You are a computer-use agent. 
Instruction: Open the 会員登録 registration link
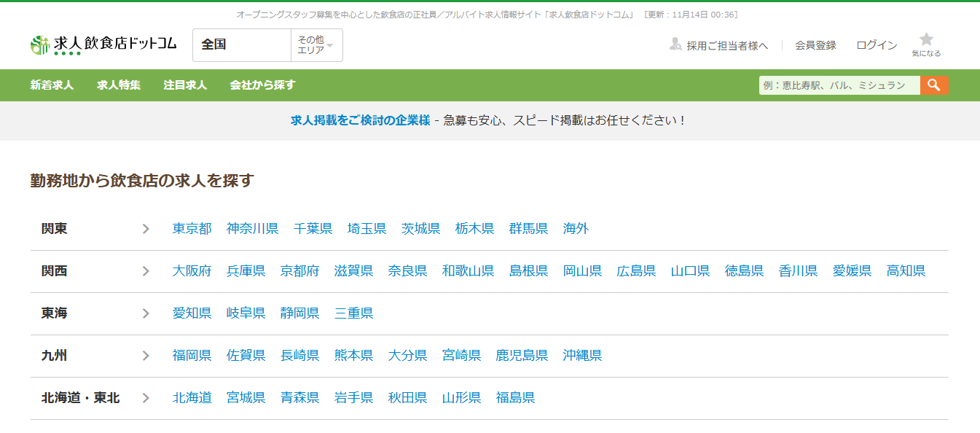[x=815, y=45]
